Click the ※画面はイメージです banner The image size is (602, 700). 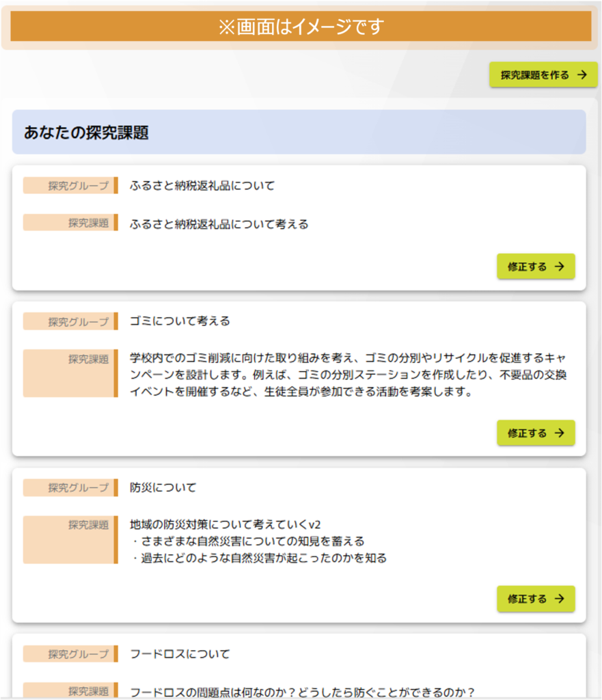click(x=301, y=27)
